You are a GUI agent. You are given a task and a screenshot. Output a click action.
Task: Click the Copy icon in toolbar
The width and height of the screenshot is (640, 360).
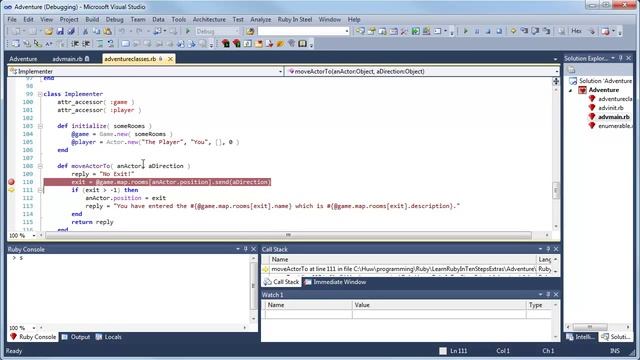click(x=96, y=31)
